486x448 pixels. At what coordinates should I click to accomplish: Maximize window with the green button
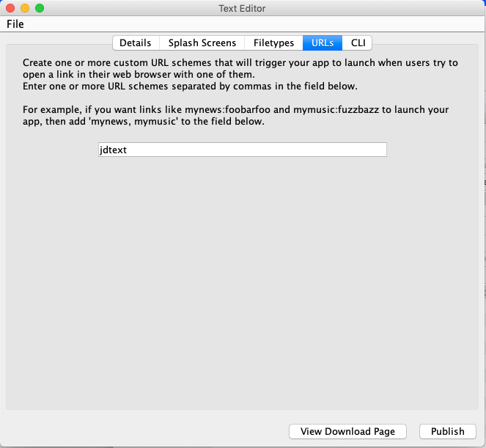pos(39,8)
